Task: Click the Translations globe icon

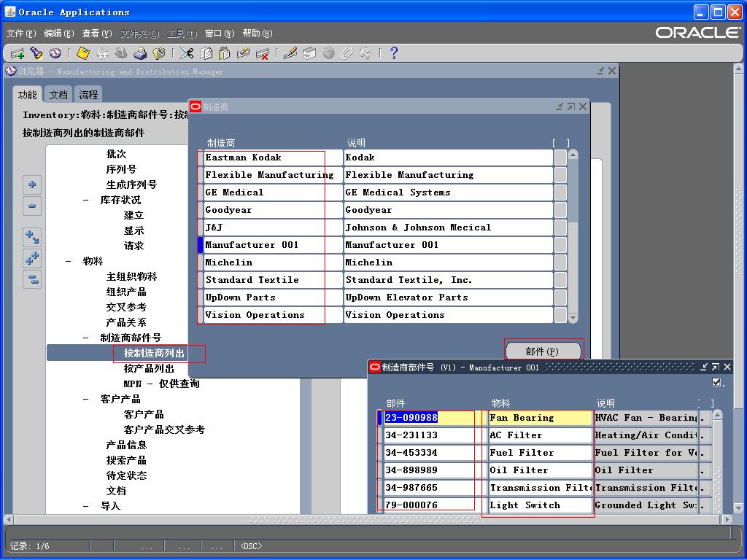Action: point(328,53)
